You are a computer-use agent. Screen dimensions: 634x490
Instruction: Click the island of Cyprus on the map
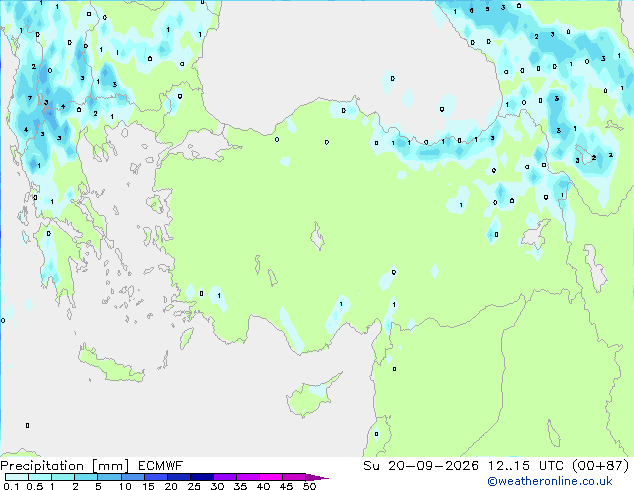(x=311, y=395)
